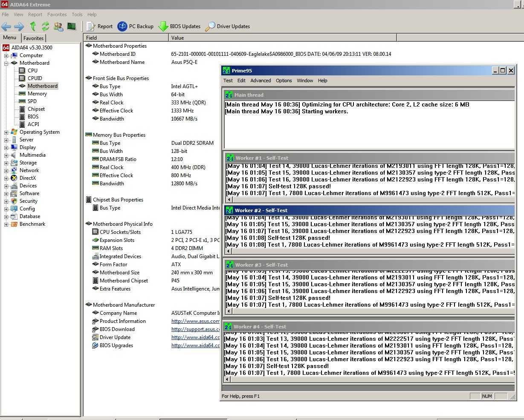The height and width of the screenshot is (420, 524).
Task: Select Chipset under Motherboard
Action: (36, 109)
